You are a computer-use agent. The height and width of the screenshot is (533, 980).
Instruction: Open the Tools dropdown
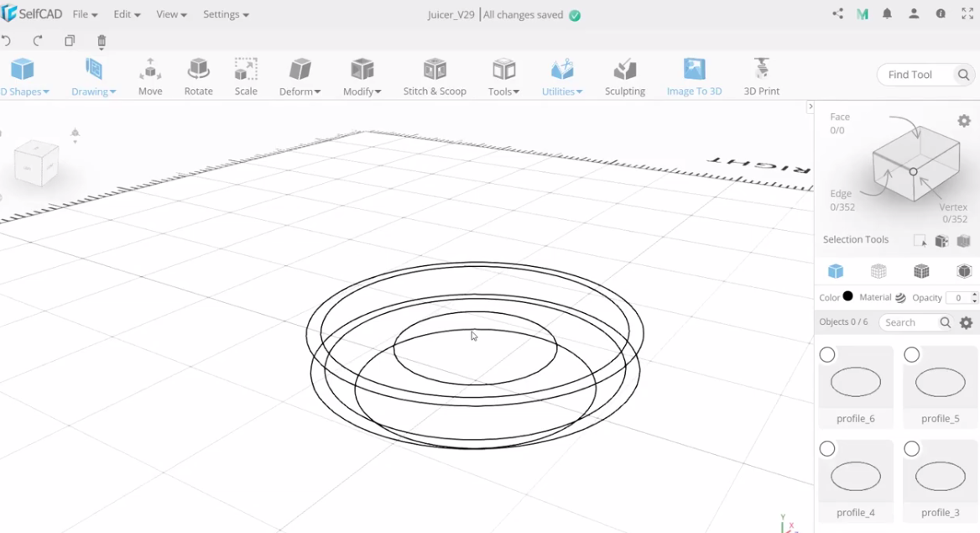coord(503,77)
